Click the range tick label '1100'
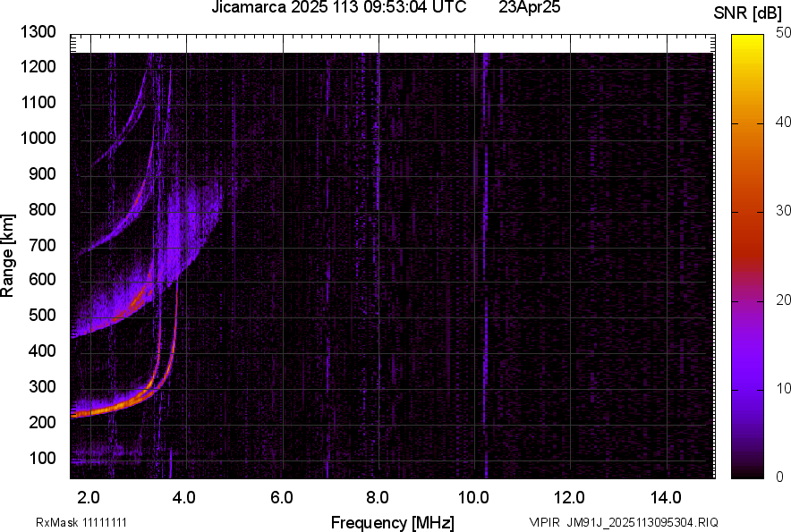The height and width of the screenshot is (532, 791). click(38, 102)
